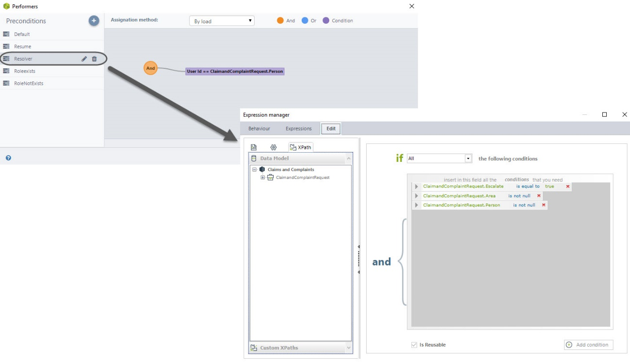Select the Resolver precondition
This screenshot has height=364, width=630.
[x=52, y=59]
